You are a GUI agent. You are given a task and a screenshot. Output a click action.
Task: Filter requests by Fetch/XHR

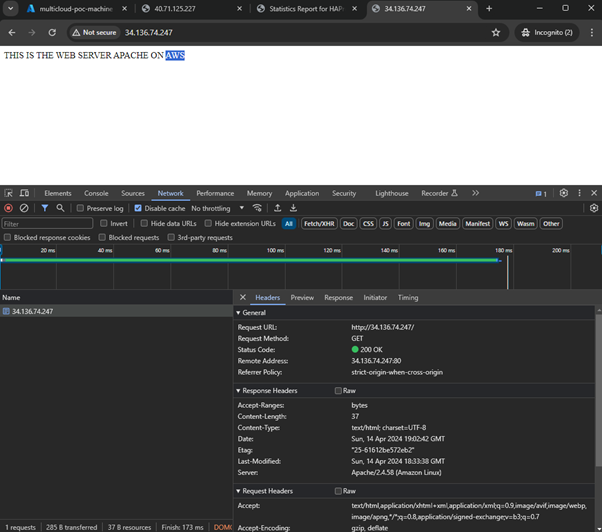coord(319,224)
